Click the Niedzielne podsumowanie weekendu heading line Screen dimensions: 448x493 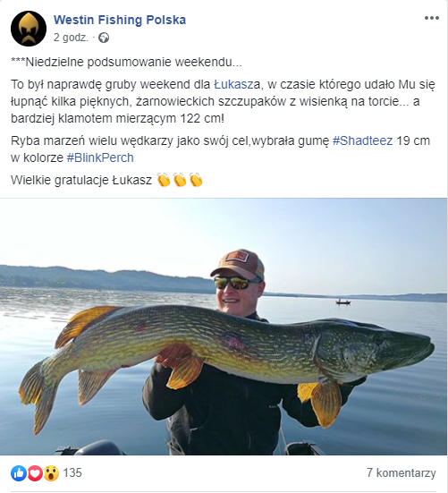click(x=127, y=63)
